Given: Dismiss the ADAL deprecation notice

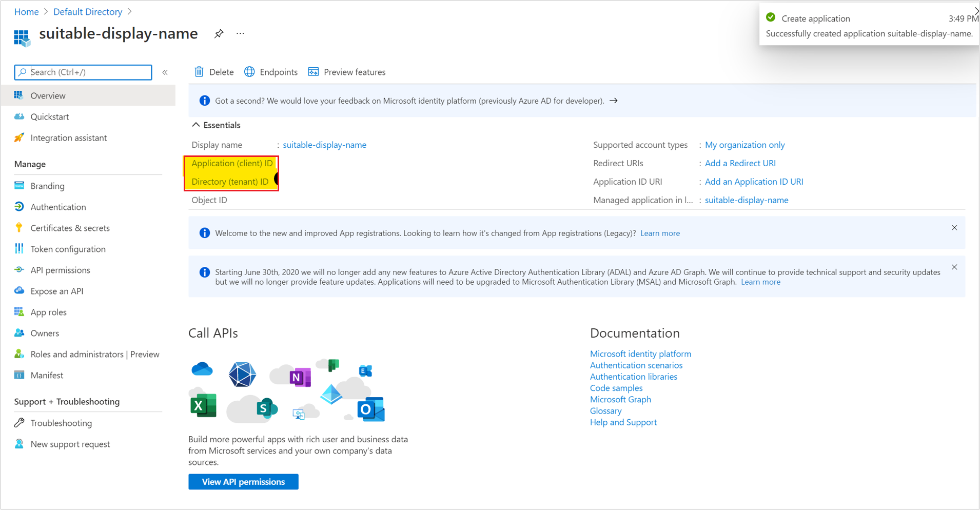Looking at the screenshot, I should 954,267.
